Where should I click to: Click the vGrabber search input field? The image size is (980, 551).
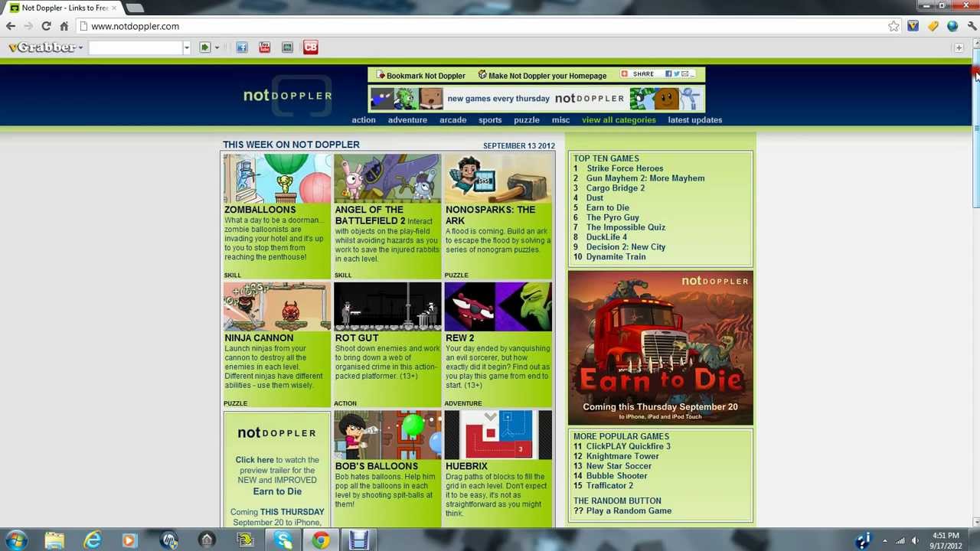click(x=135, y=47)
